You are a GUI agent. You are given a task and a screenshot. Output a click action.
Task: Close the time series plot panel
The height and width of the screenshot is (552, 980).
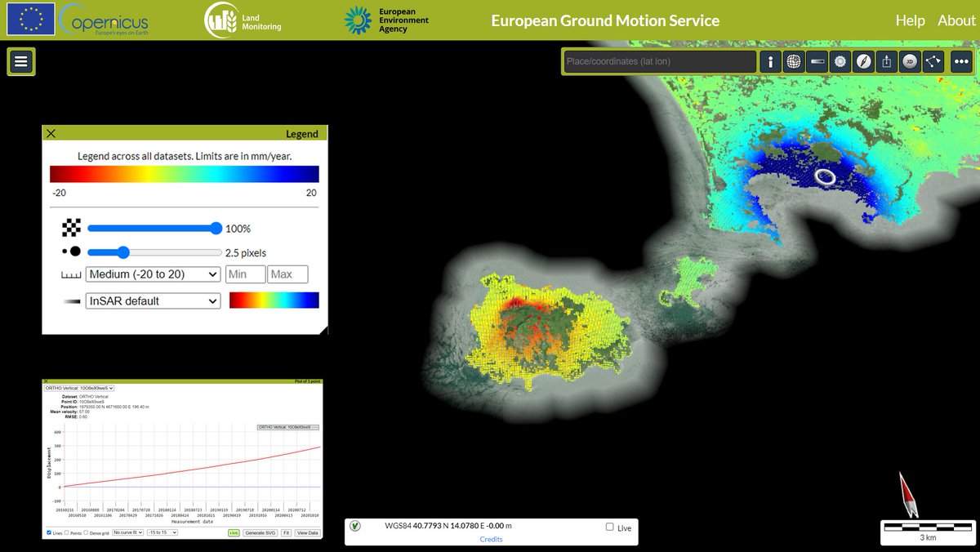[x=46, y=381]
